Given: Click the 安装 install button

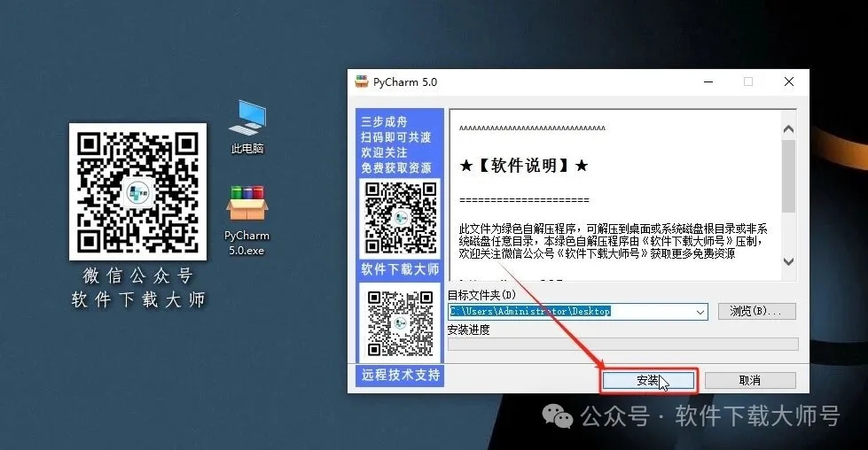Looking at the screenshot, I should pyautogui.click(x=648, y=380).
